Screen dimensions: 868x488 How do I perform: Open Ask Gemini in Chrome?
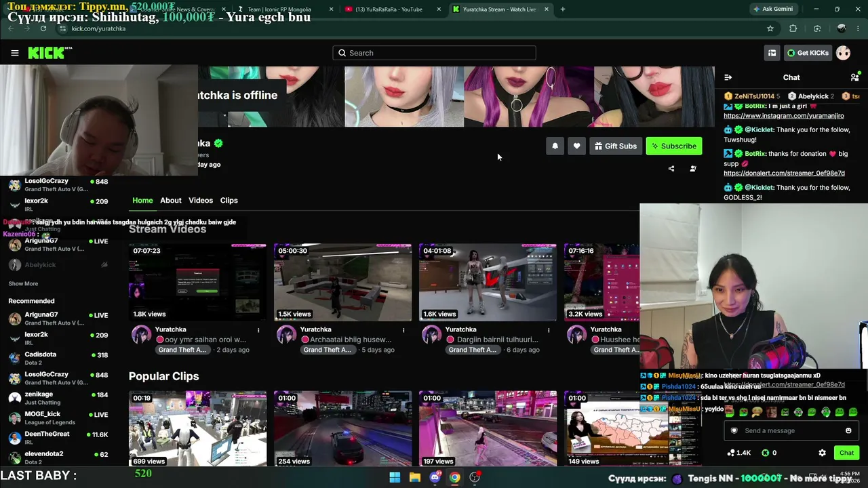tap(772, 9)
